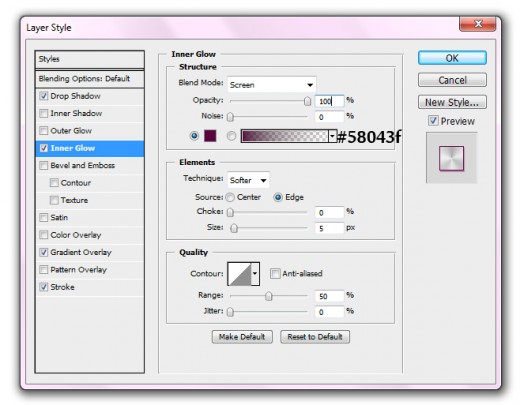Click the Opacity value field
Viewport: 520px width, 405px height.
tap(329, 101)
